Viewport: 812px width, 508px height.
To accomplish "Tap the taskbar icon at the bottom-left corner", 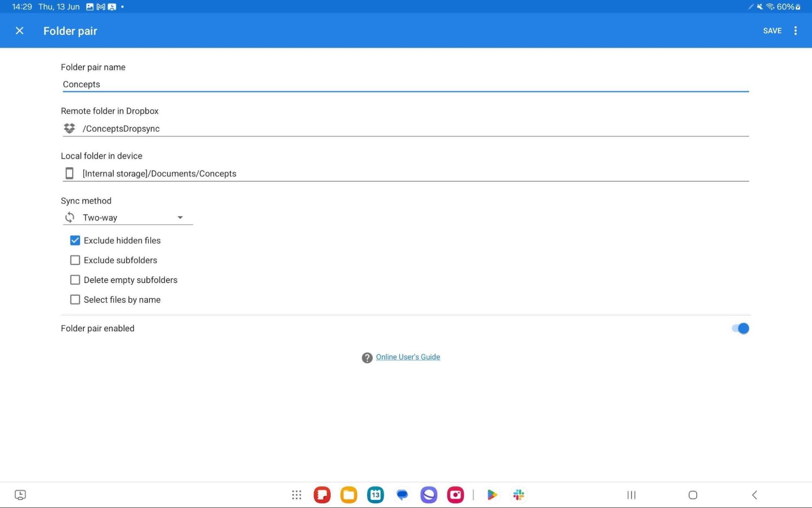I will pyautogui.click(x=20, y=495).
